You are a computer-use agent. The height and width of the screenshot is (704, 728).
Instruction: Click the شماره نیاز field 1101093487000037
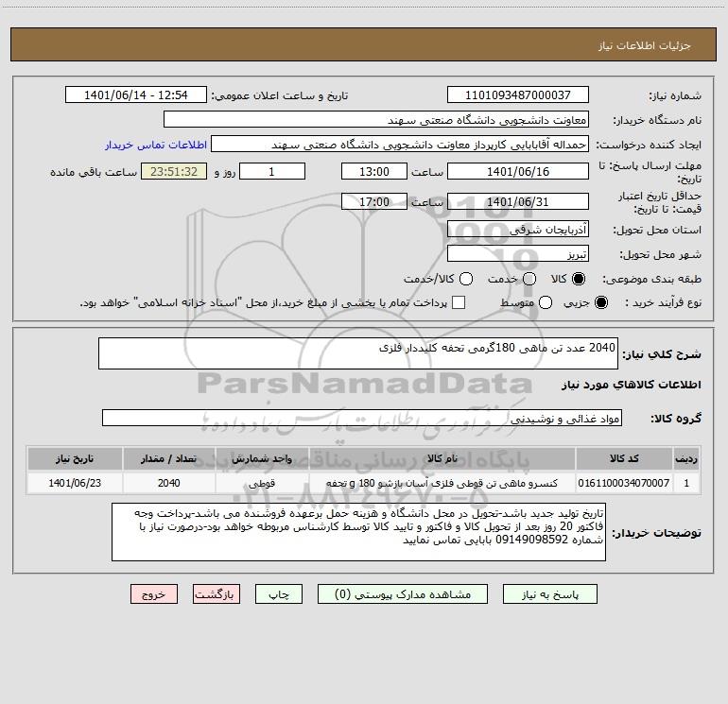click(518, 94)
